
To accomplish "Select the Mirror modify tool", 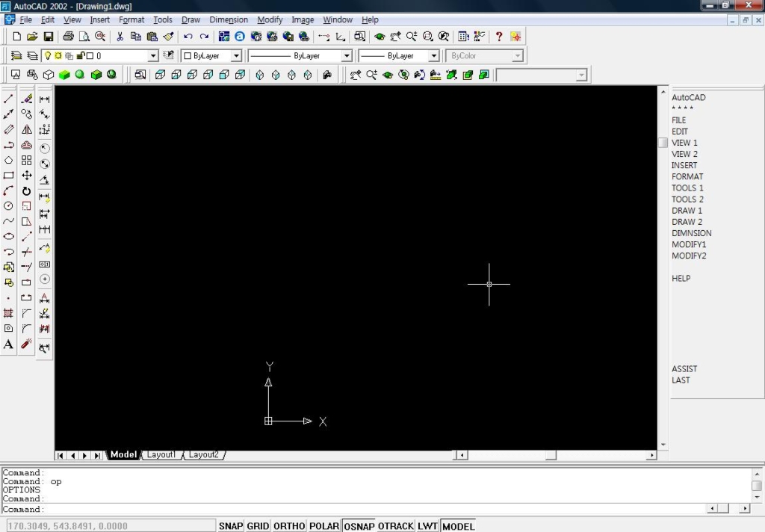I will pyautogui.click(x=27, y=130).
